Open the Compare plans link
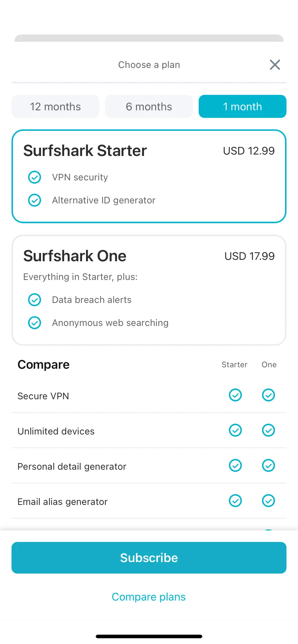Viewport: 298px width, 644px height. click(x=149, y=597)
